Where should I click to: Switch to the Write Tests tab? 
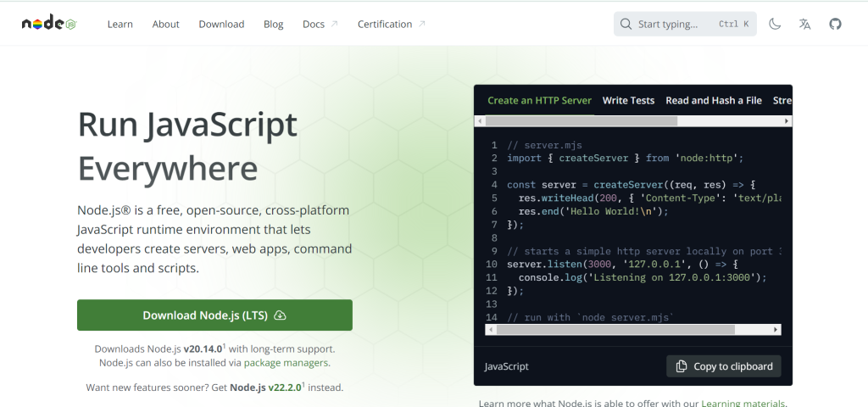(628, 100)
